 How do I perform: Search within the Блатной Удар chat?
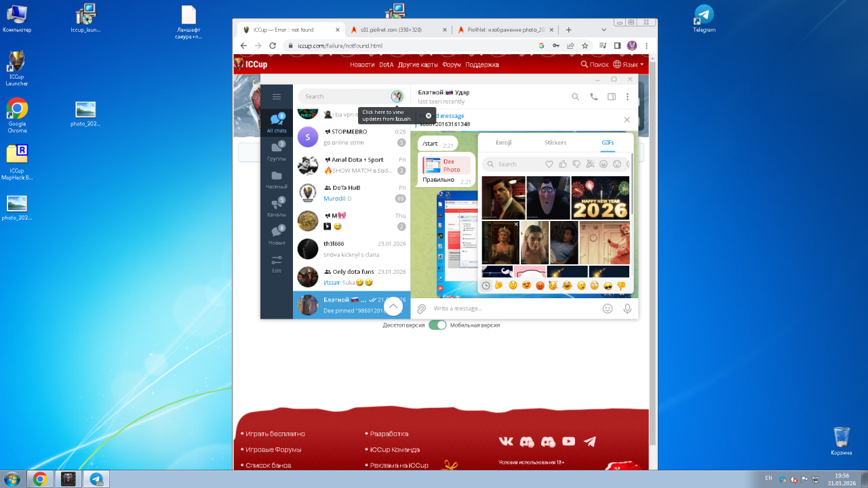click(x=576, y=97)
